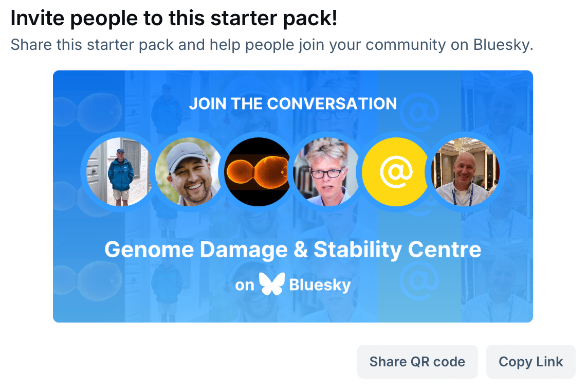Click the "Share this starter pack" description text
Screen dimensions: 588x389
click(272, 44)
